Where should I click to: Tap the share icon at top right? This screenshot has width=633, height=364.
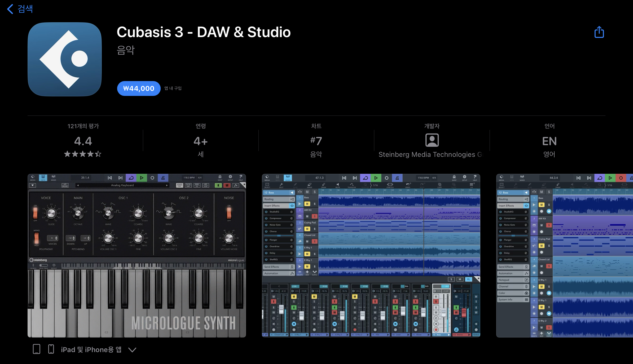pyautogui.click(x=599, y=32)
